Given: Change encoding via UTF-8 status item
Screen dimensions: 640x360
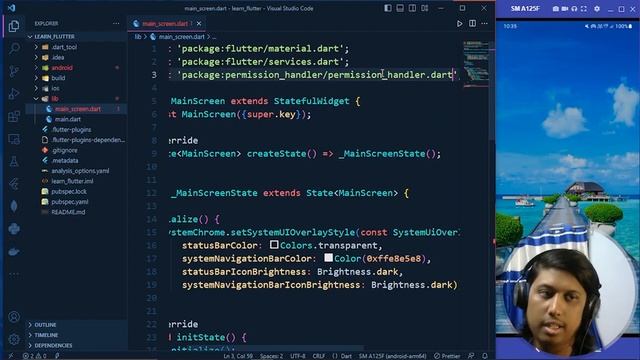Looking at the screenshot, I should (x=298, y=356).
